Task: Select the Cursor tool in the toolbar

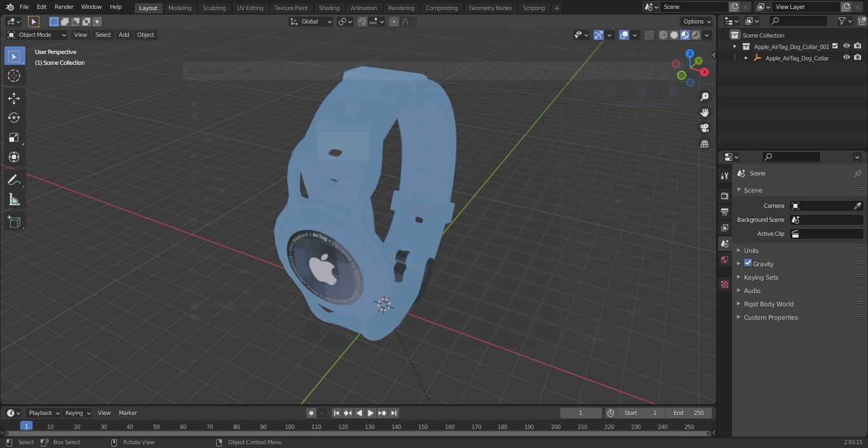Action: point(14,76)
